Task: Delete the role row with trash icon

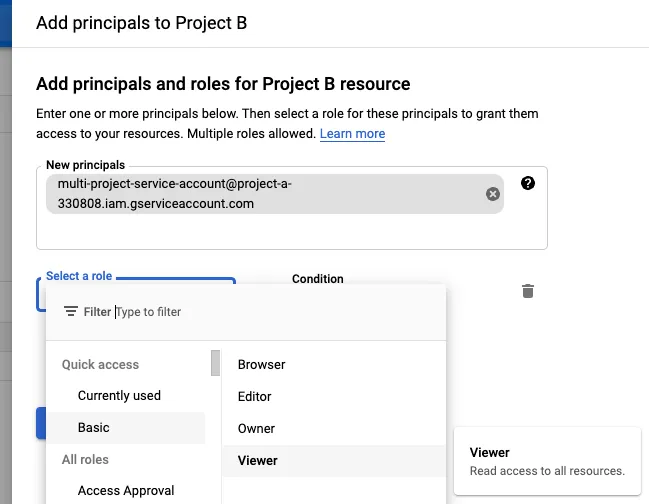Action: (x=528, y=291)
